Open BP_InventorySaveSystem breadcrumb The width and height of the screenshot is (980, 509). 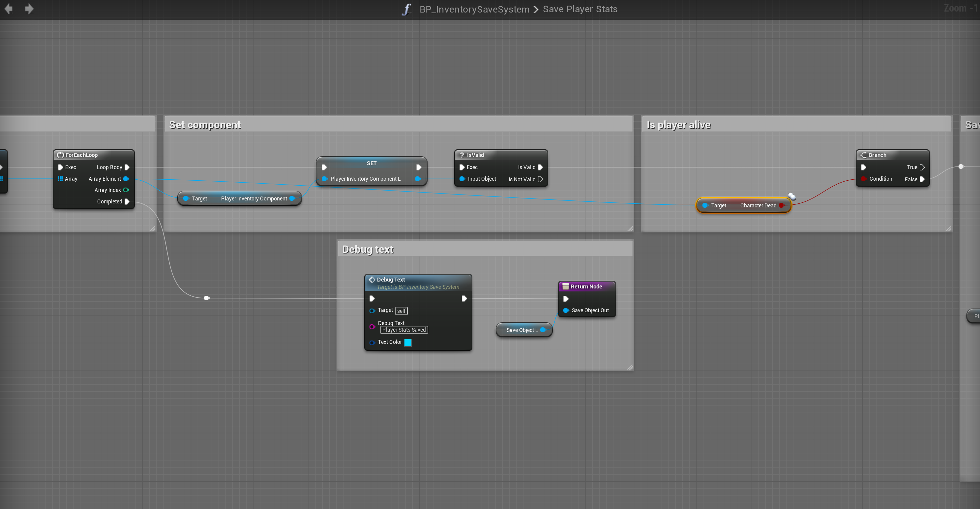pos(474,9)
